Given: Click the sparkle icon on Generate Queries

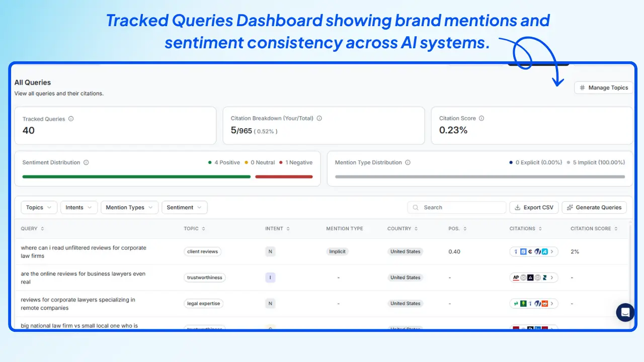Looking at the screenshot, I should pos(570,207).
